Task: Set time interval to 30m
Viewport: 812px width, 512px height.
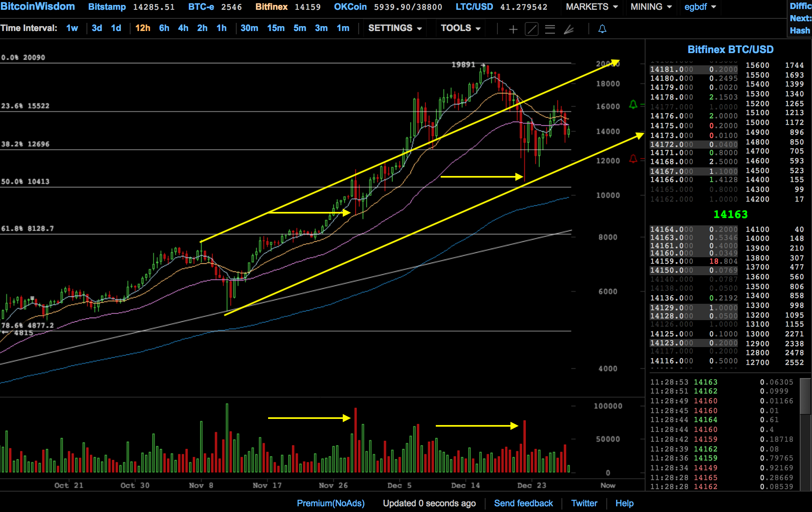Action: (x=249, y=28)
